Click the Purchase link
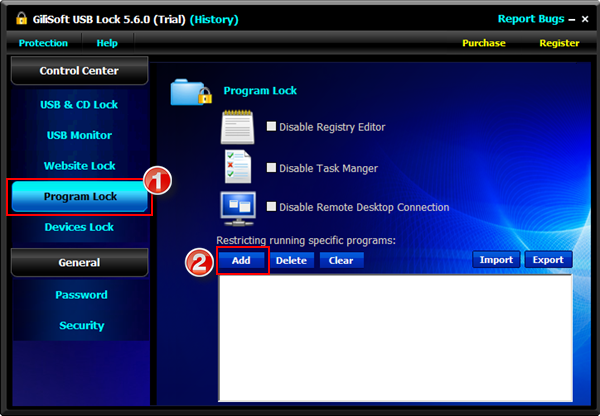Image resolution: width=600 pixels, height=416 pixels. (x=484, y=43)
